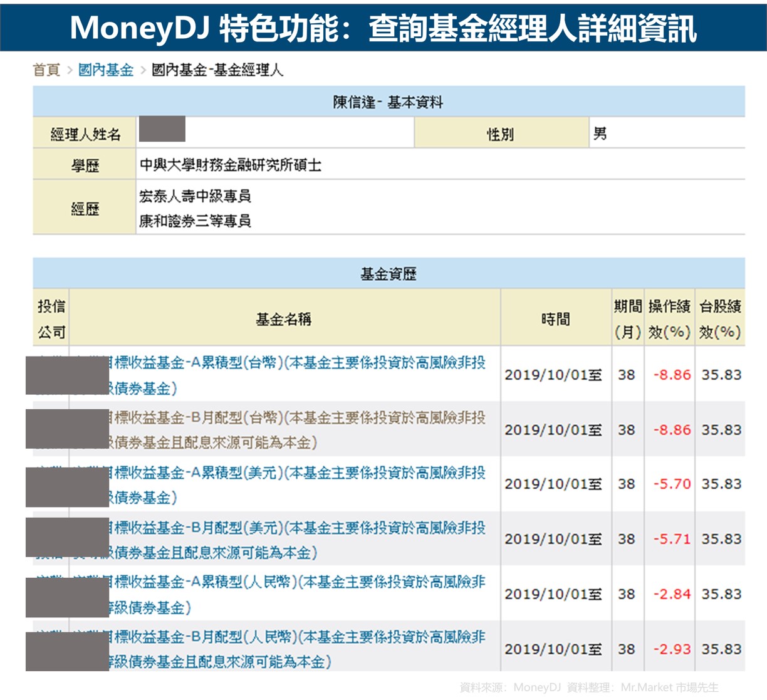Click the -5.71 performance value
The image size is (767, 700).
point(672,539)
